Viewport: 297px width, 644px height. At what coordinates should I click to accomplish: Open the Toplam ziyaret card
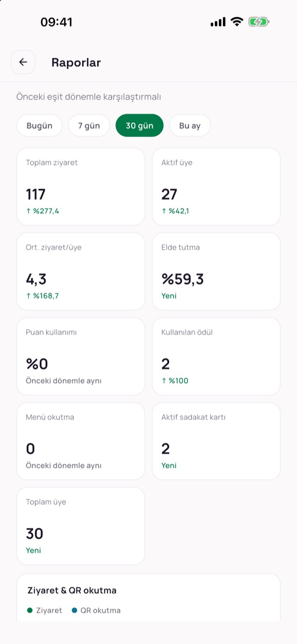[81, 187]
